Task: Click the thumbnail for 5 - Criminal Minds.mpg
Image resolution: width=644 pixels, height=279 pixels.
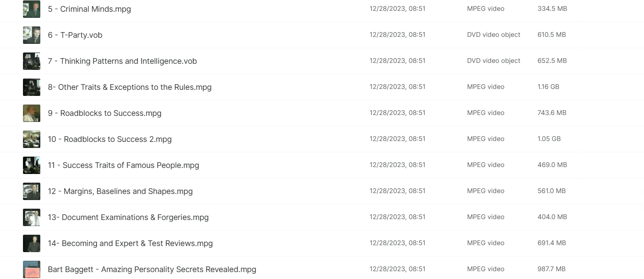Action: [32, 9]
